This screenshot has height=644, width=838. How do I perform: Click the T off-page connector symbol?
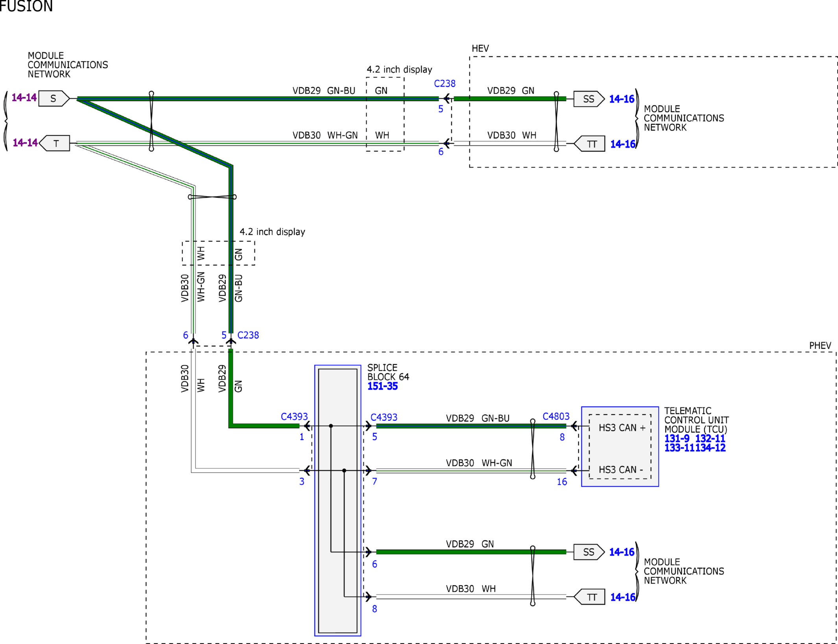click(x=55, y=143)
